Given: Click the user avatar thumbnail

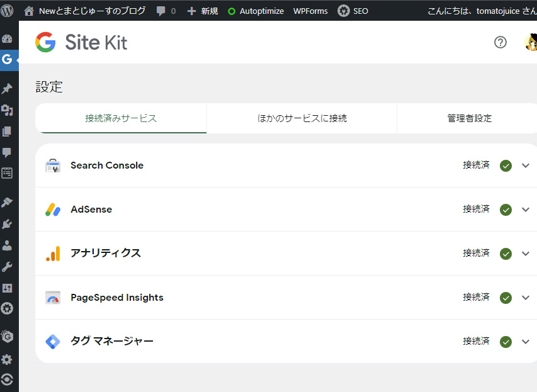Looking at the screenshot, I should click(x=531, y=42).
